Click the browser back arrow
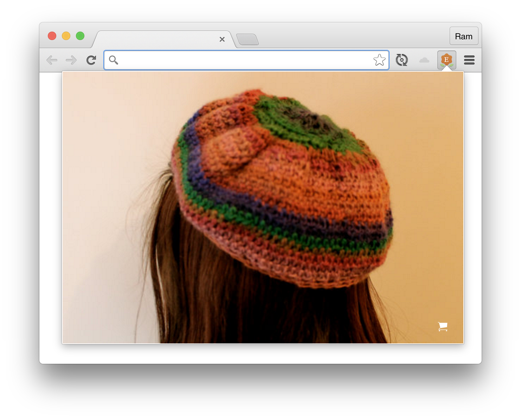521x420 pixels. click(52, 60)
